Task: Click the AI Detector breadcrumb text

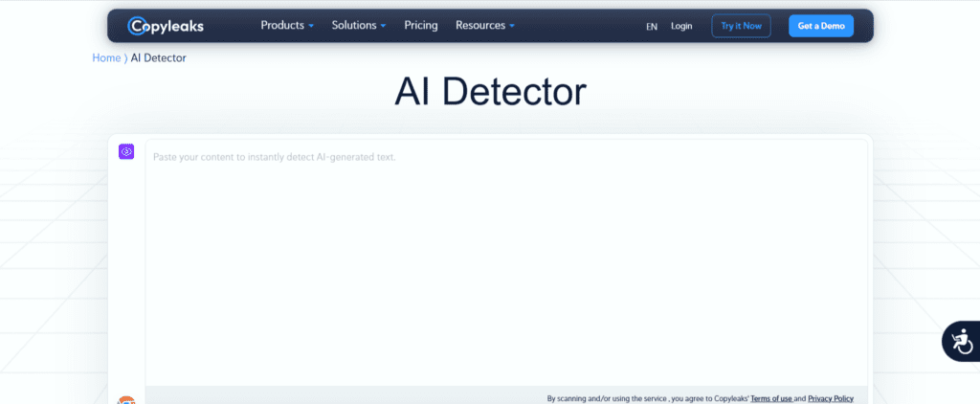Action: pyautogui.click(x=158, y=58)
